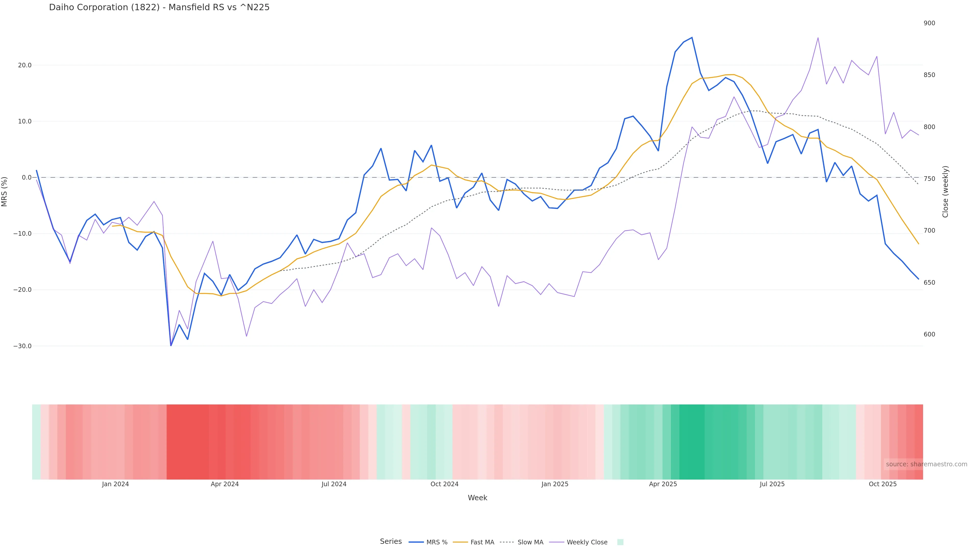Click the 900 tick on Close axis
This screenshot has width=980, height=551.
929,23
